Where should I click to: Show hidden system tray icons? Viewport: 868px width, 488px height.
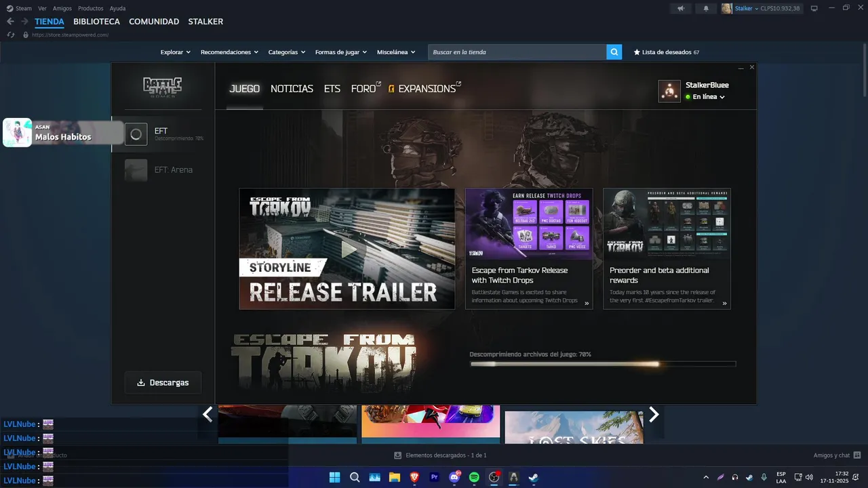tap(706, 477)
